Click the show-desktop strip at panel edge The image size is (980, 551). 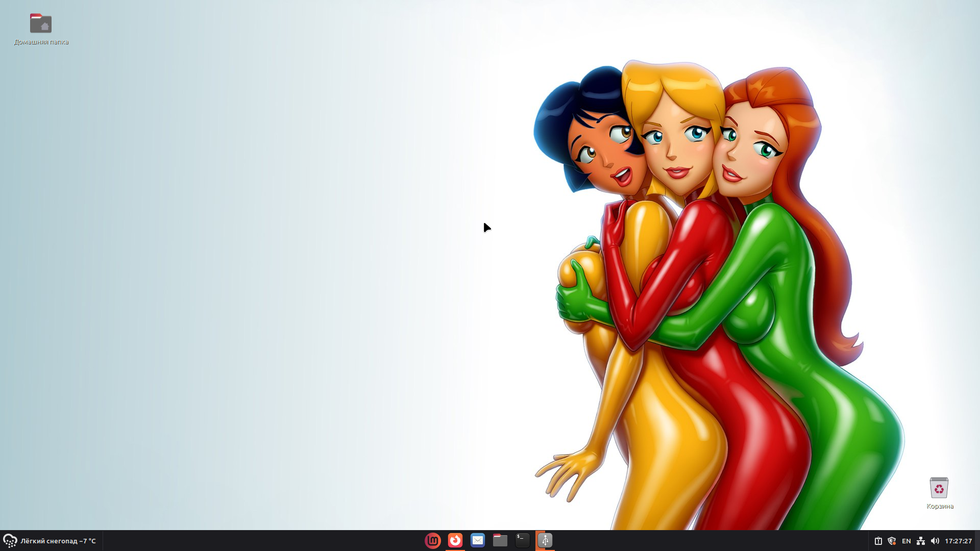point(977,541)
